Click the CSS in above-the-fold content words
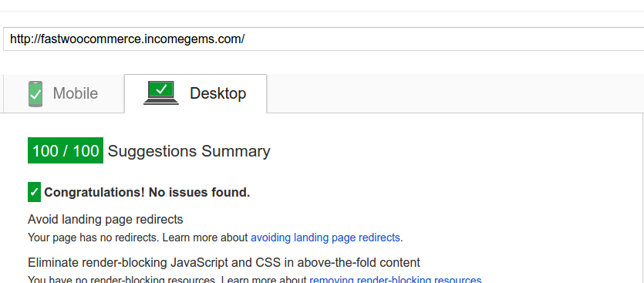This screenshot has height=283, width=644. (338, 262)
